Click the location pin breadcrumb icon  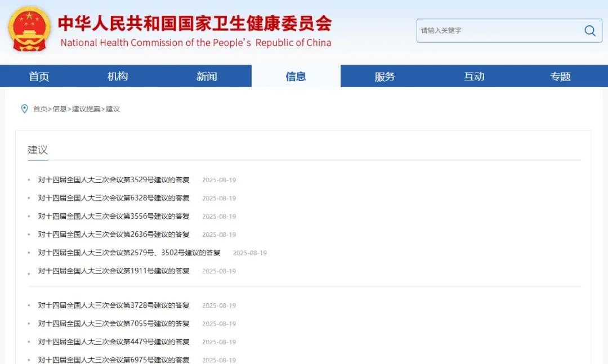[24, 109]
